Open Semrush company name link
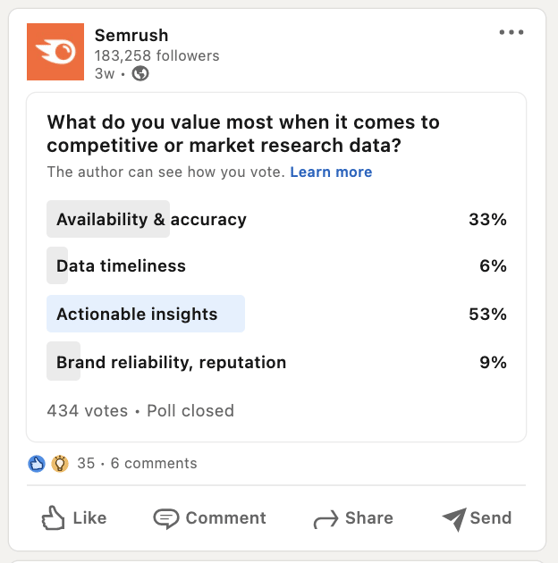 pos(131,35)
